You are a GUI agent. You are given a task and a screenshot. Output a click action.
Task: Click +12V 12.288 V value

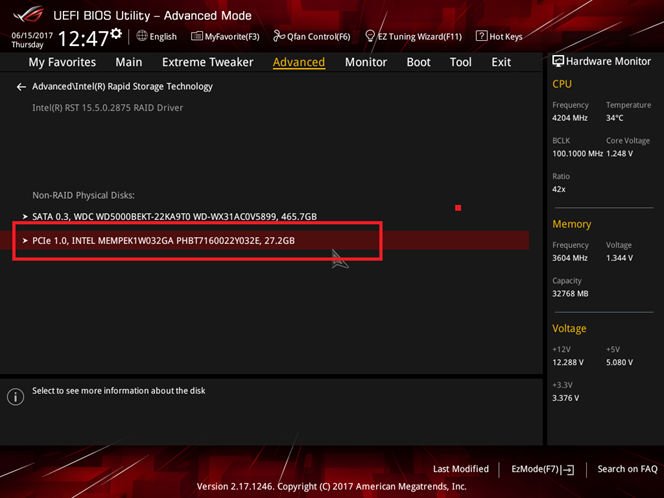[x=568, y=362]
